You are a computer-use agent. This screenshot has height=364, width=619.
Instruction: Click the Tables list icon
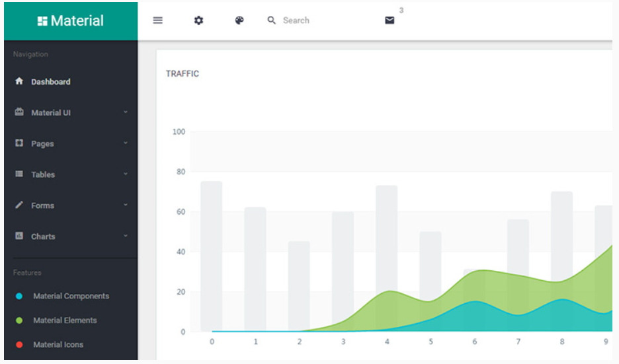(x=19, y=174)
